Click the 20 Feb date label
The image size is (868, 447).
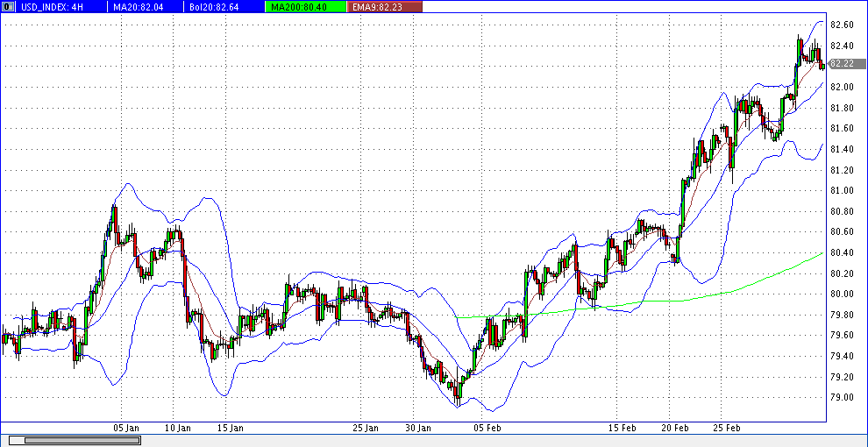pyautogui.click(x=675, y=428)
